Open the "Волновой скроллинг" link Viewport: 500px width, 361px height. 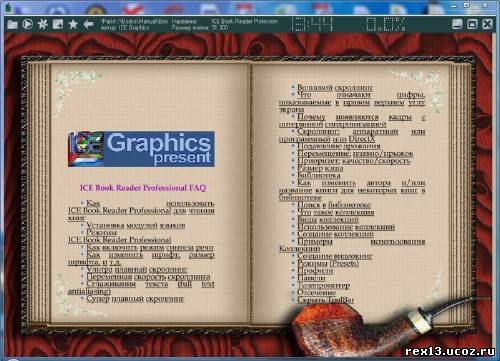tap(335, 88)
